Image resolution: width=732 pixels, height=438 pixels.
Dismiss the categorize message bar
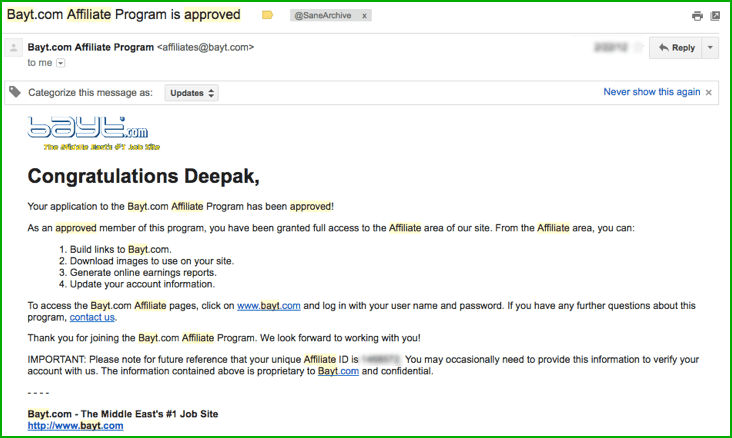(709, 92)
